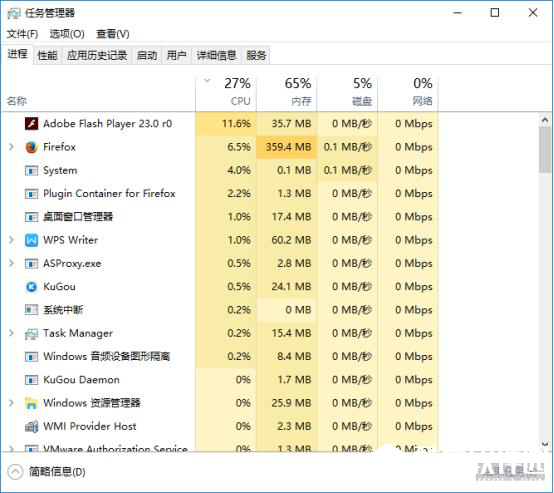Click the 24.1 MB memory value of KuGou

click(x=291, y=287)
